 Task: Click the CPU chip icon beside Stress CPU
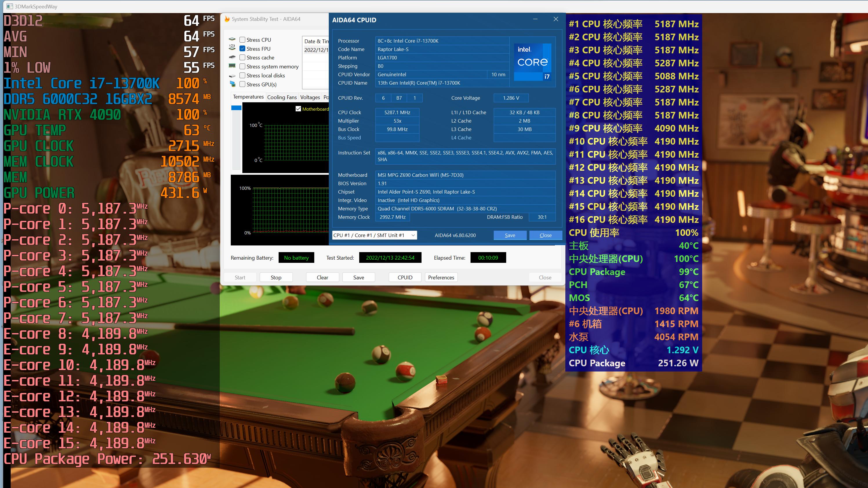pos(232,40)
